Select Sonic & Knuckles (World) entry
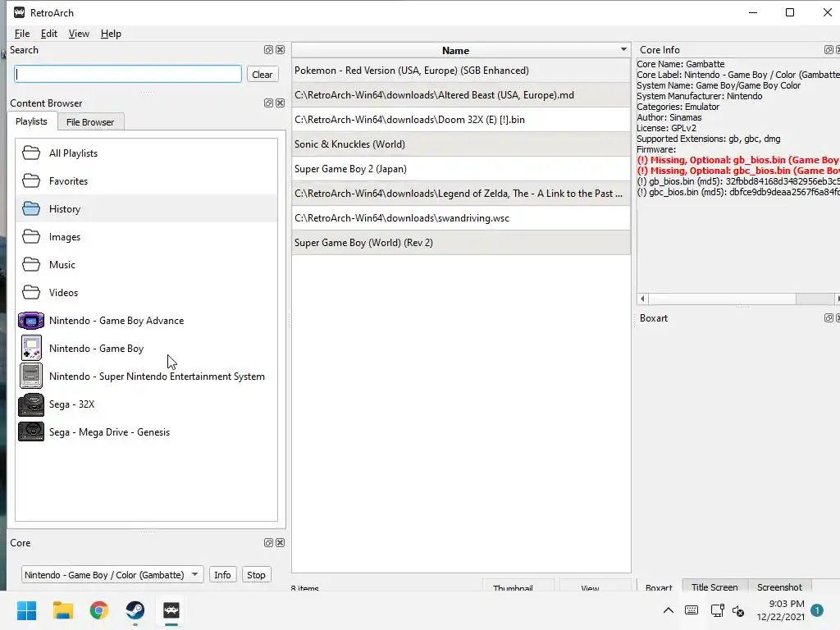Viewport: 840px width, 630px height. tap(461, 144)
